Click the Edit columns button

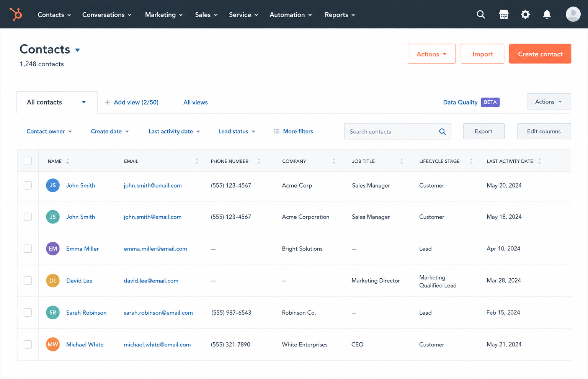coord(544,131)
